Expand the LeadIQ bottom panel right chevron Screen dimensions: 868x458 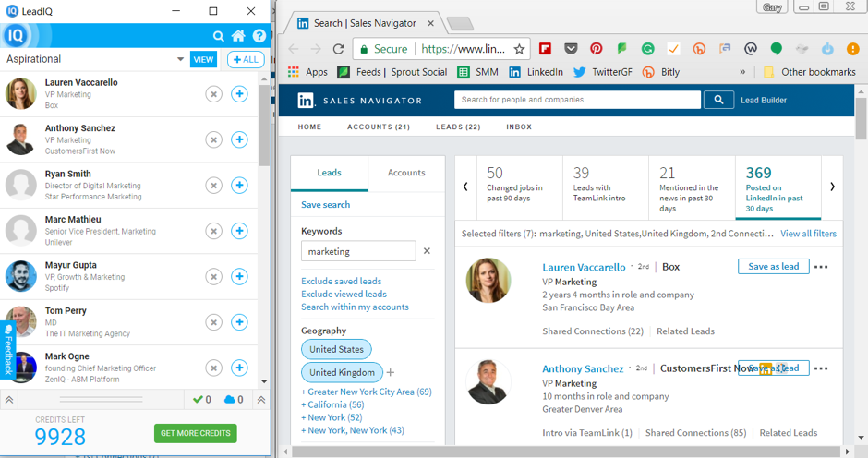click(x=261, y=399)
